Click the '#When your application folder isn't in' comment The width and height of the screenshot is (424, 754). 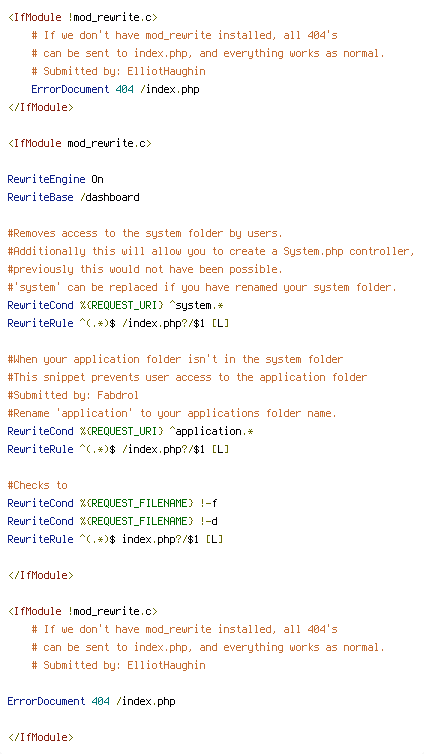[175, 359]
